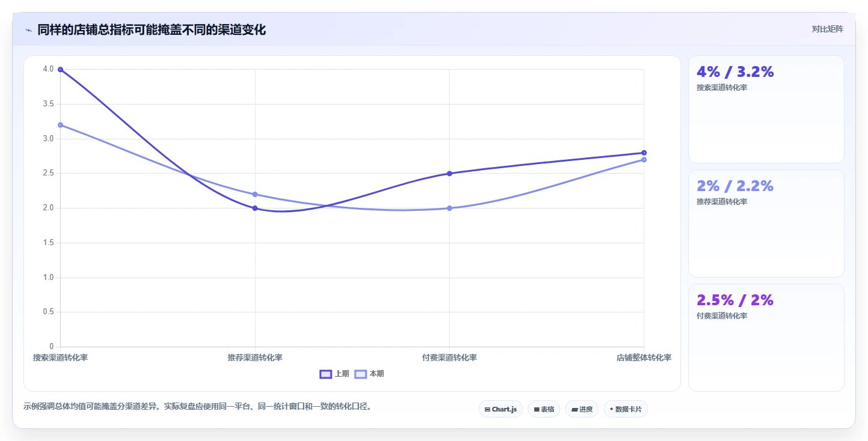The image size is (868, 441).
Task: Open the 2% / 2.2% 推荐渠道转化率 card
Action: point(766,224)
